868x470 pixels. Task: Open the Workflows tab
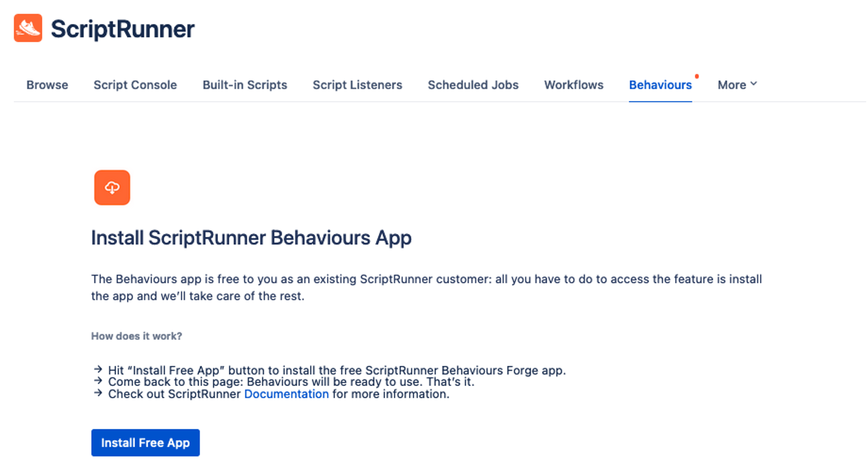pos(574,85)
